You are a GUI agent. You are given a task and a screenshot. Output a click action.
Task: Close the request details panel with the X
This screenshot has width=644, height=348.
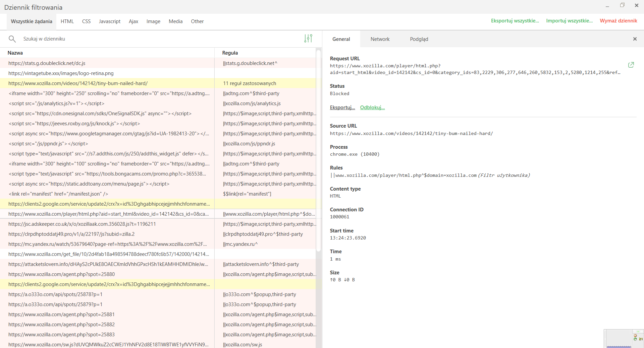coord(635,39)
